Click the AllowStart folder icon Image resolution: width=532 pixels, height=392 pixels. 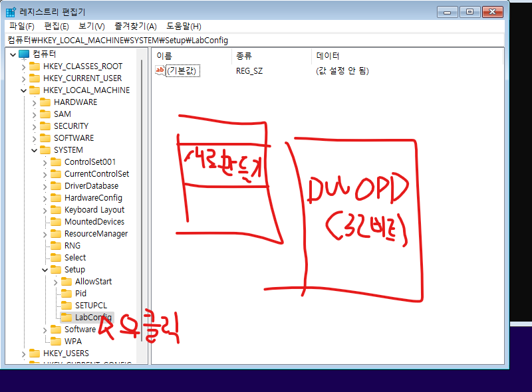point(66,281)
